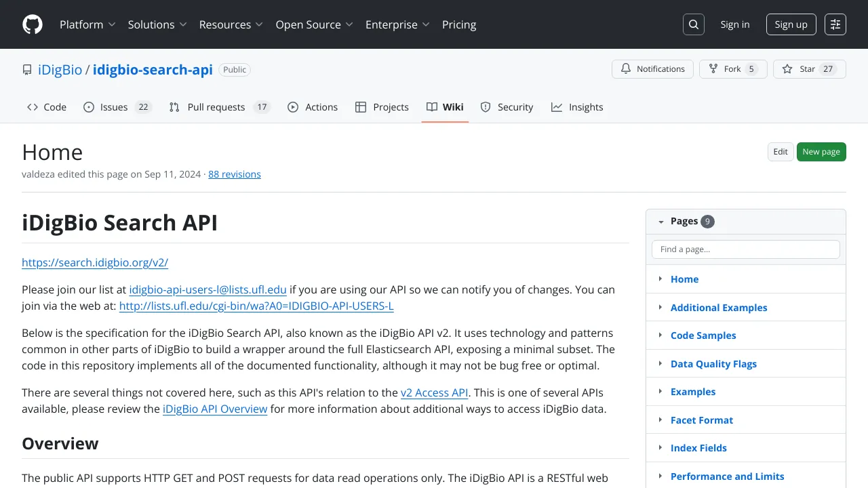
Task: Switch to the Security tab
Action: coord(507,107)
